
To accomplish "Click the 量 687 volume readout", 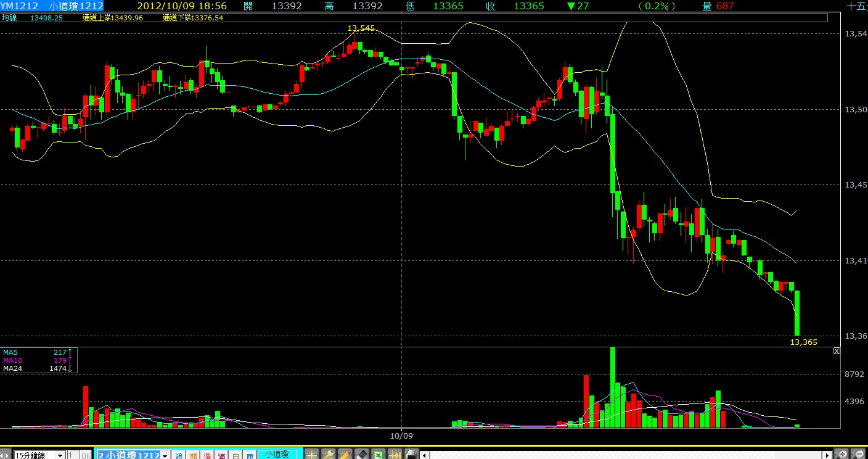I will click(x=718, y=6).
